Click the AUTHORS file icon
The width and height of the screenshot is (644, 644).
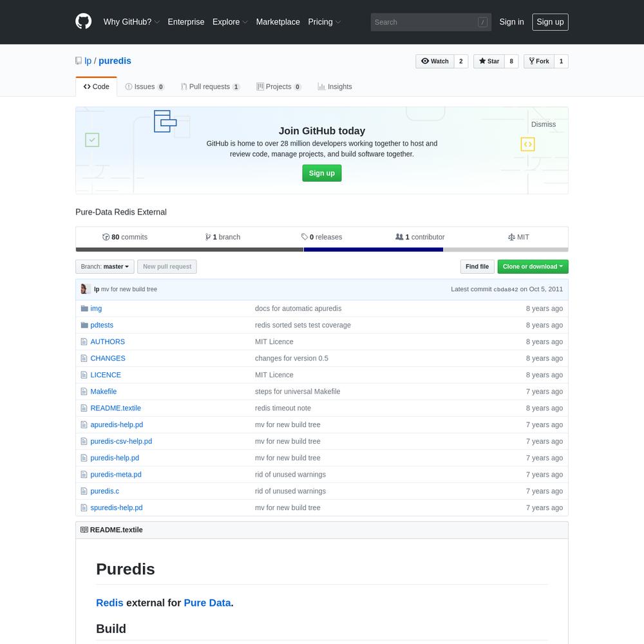click(84, 342)
